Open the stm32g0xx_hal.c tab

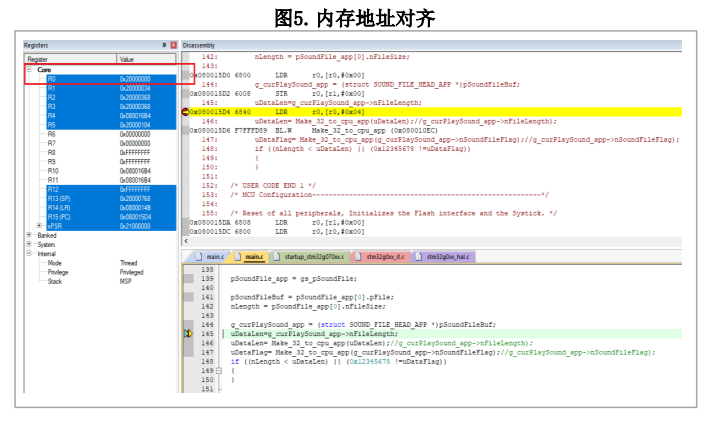pos(443,257)
